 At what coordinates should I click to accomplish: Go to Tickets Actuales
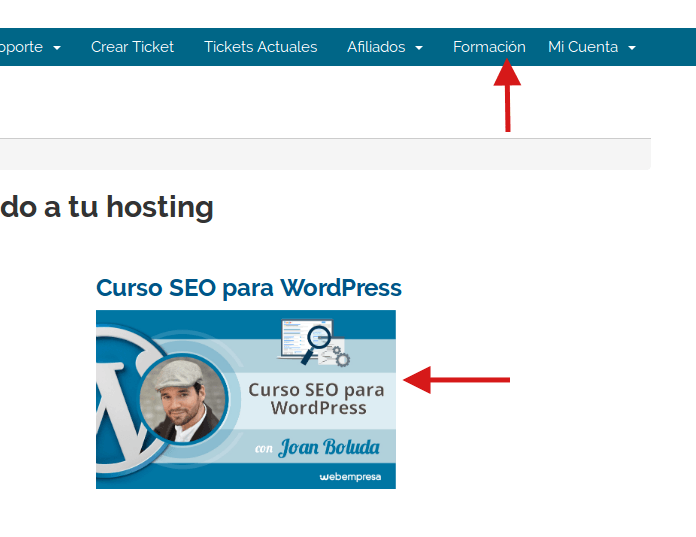(x=261, y=47)
